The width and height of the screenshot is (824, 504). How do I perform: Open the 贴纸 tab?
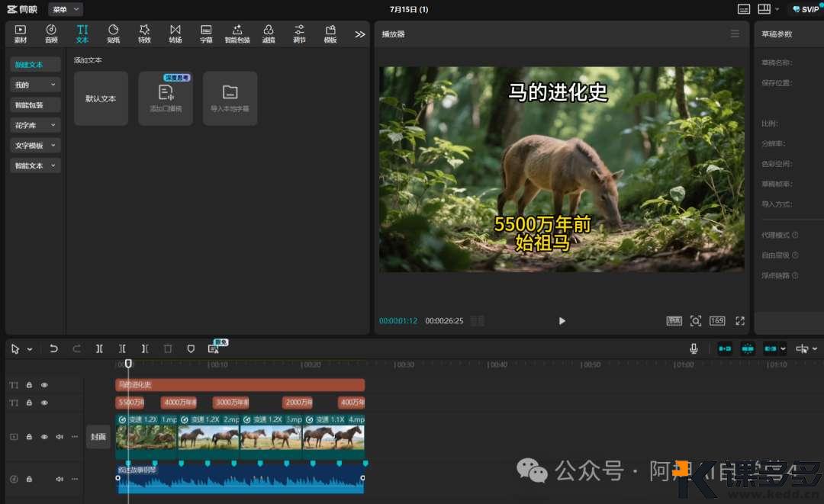(114, 34)
